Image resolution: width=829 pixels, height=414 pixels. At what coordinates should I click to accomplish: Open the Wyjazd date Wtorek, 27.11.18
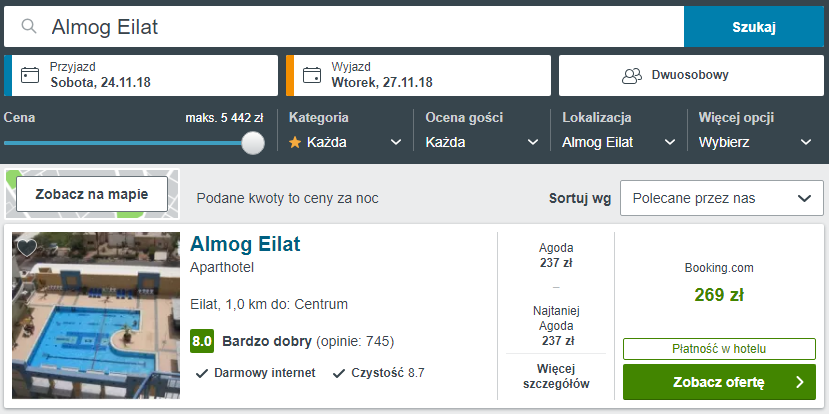coord(419,76)
